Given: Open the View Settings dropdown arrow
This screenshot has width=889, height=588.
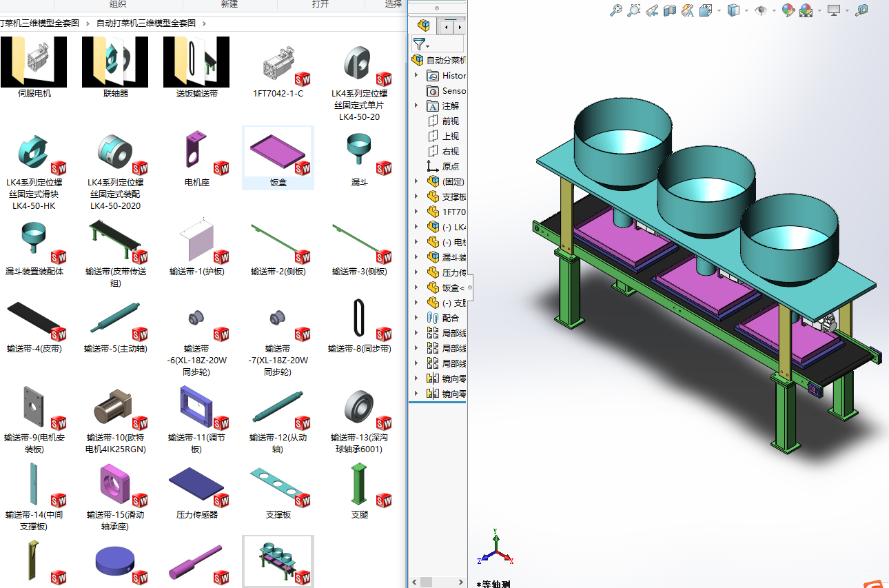Looking at the screenshot, I should 847,10.
